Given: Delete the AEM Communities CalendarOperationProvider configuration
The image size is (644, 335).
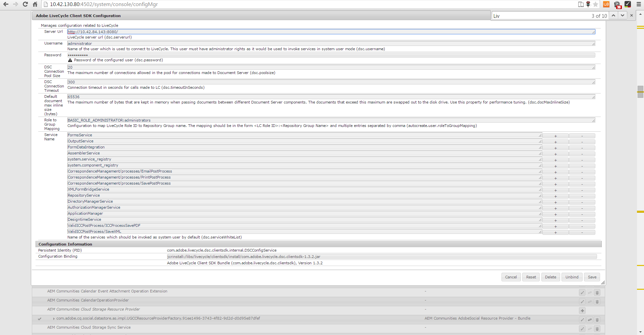Looking at the screenshot, I should [x=597, y=301].
